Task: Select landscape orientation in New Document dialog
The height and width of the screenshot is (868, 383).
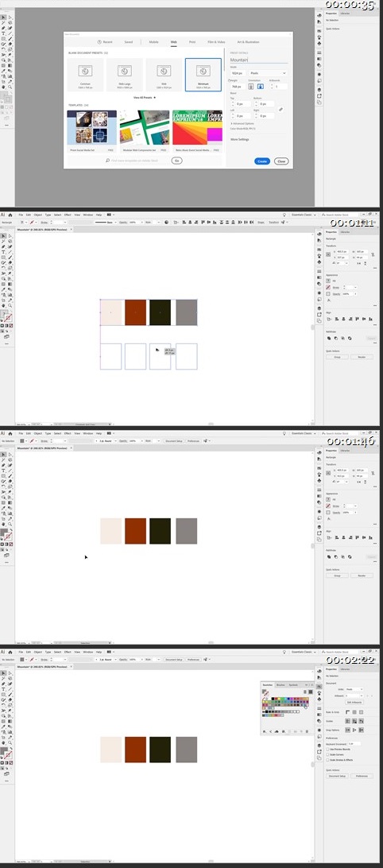Action: [260, 87]
